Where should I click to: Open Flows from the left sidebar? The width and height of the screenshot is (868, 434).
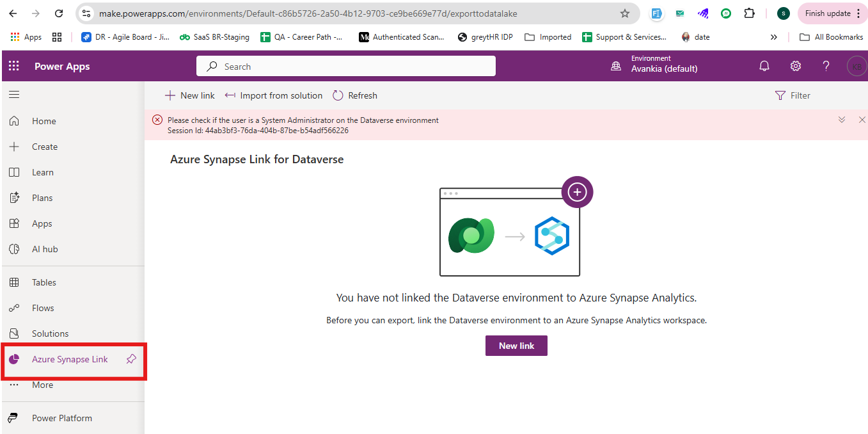43,308
